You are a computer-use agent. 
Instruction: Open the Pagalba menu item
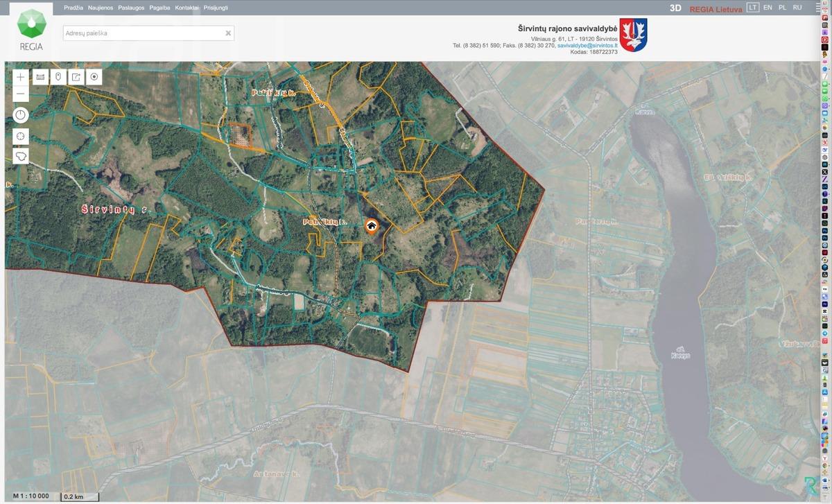click(x=159, y=8)
